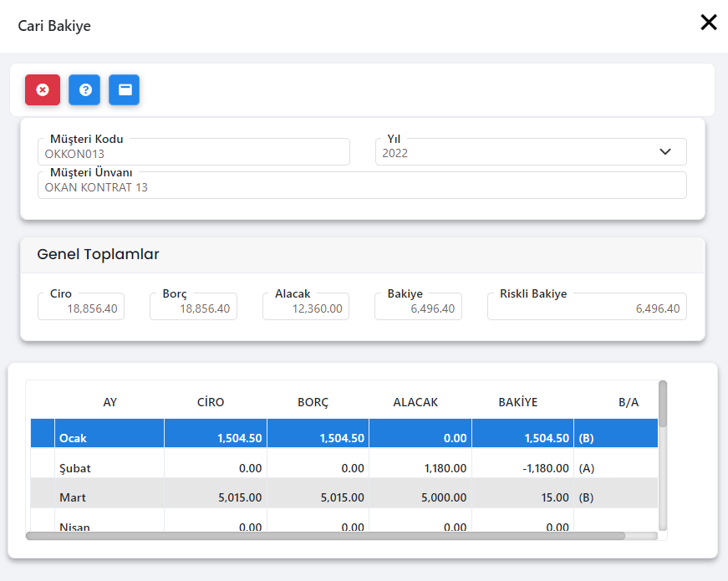Sort by the AY column header

click(109, 402)
